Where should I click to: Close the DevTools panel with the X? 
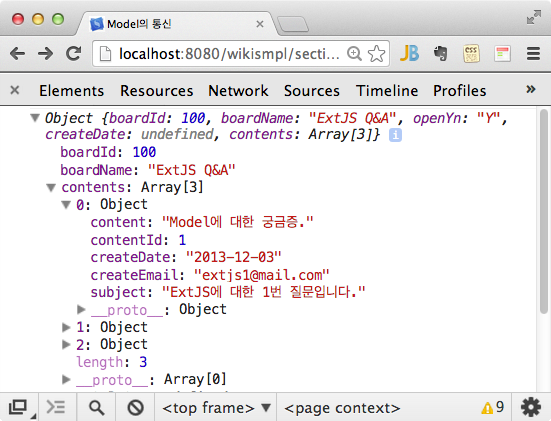point(15,90)
